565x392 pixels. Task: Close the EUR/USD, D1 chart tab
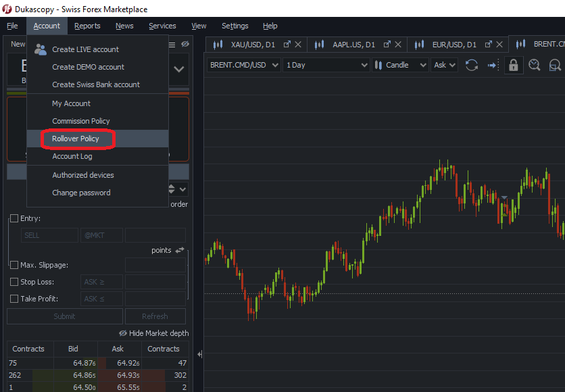[x=499, y=45]
